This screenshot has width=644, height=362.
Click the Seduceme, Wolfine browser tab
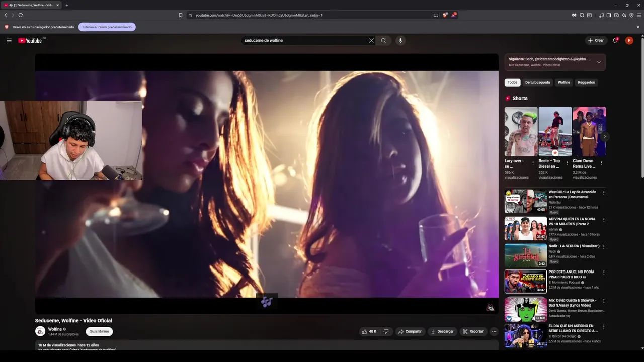30,5
